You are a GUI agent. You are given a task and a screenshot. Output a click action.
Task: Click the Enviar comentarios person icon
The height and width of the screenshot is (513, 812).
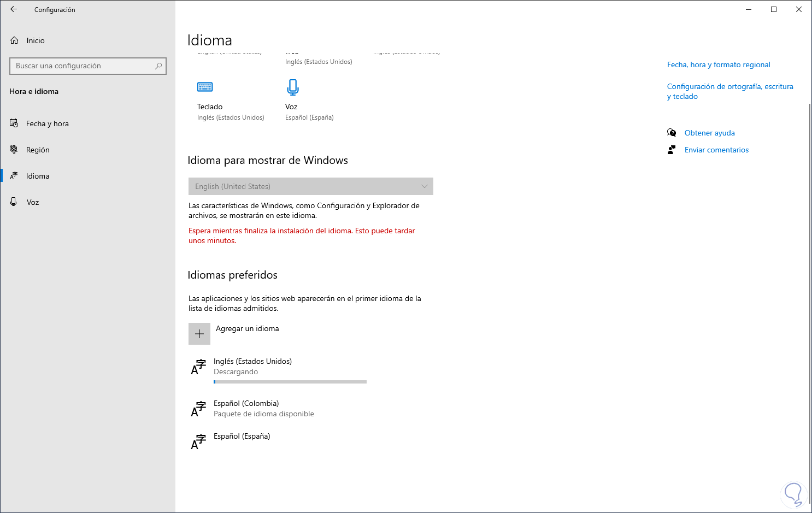pyautogui.click(x=672, y=150)
